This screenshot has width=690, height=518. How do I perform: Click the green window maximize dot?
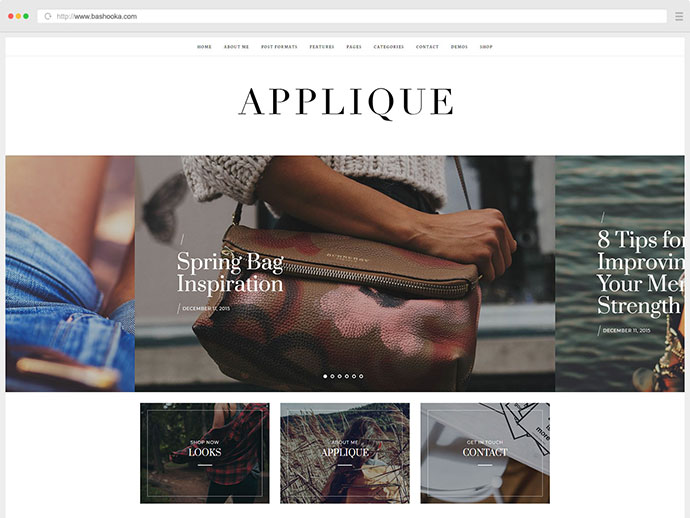point(26,16)
